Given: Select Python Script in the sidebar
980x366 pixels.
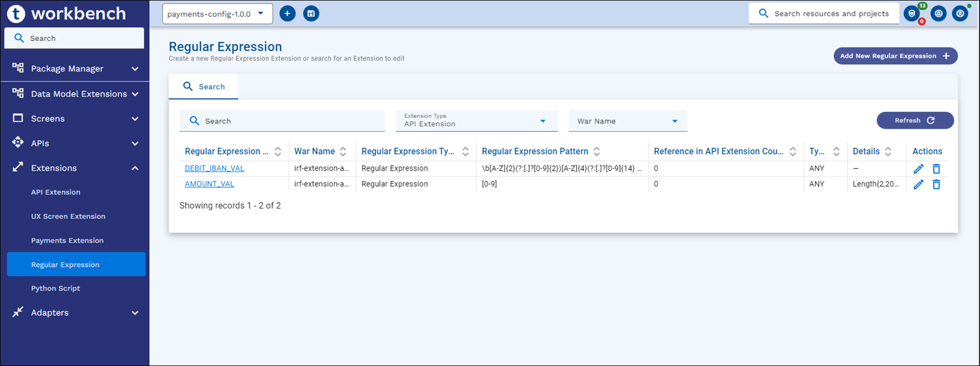Looking at the screenshot, I should (x=55, y=288).
